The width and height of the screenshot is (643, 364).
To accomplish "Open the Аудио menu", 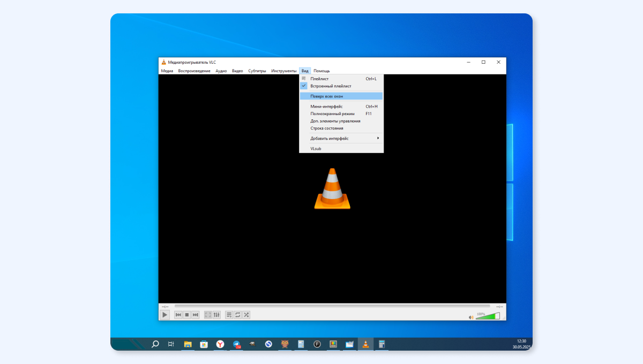I will [221, 71].
